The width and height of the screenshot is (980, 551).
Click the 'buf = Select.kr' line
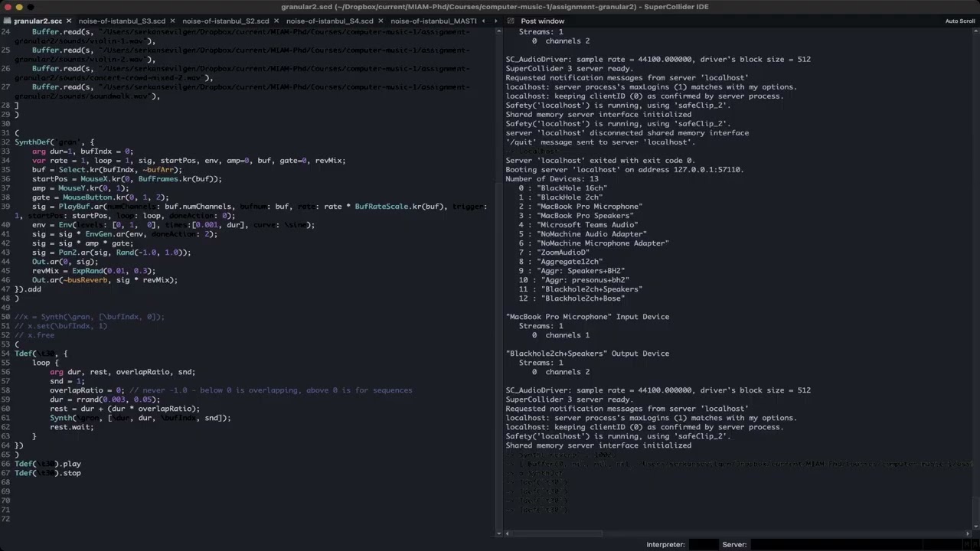click(x=107, y=170)
